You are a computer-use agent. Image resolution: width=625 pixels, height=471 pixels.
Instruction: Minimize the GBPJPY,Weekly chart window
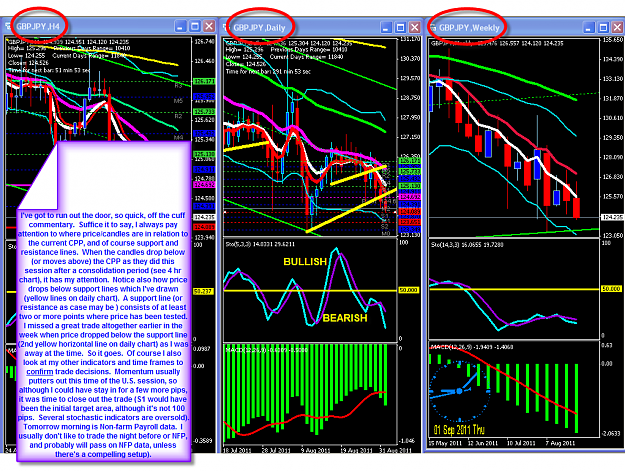589,27
